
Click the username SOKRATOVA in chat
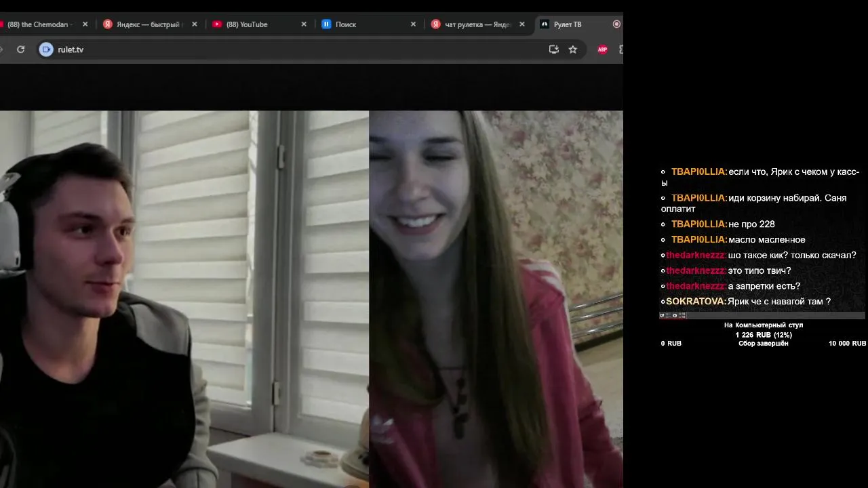696,302
